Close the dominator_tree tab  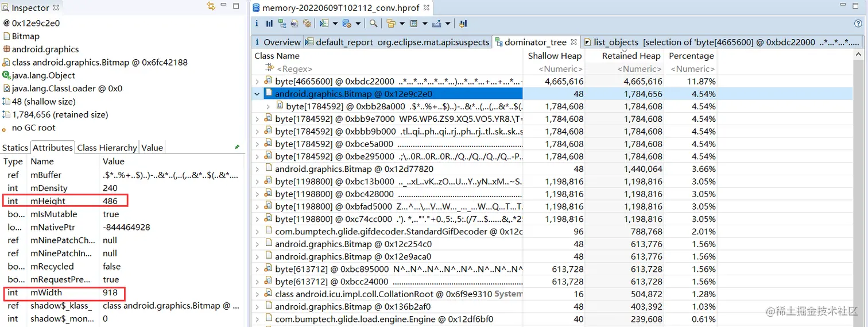pos(573,42)
